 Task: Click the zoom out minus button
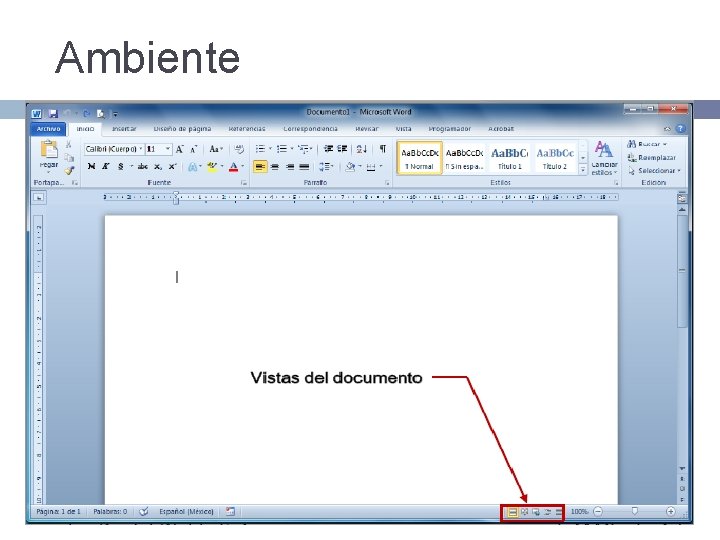[598, 512]
